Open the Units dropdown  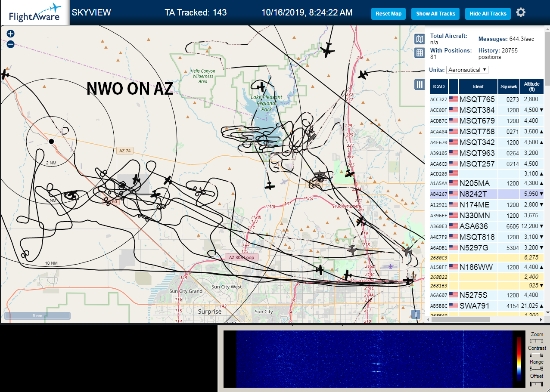(x=467, y=70)
